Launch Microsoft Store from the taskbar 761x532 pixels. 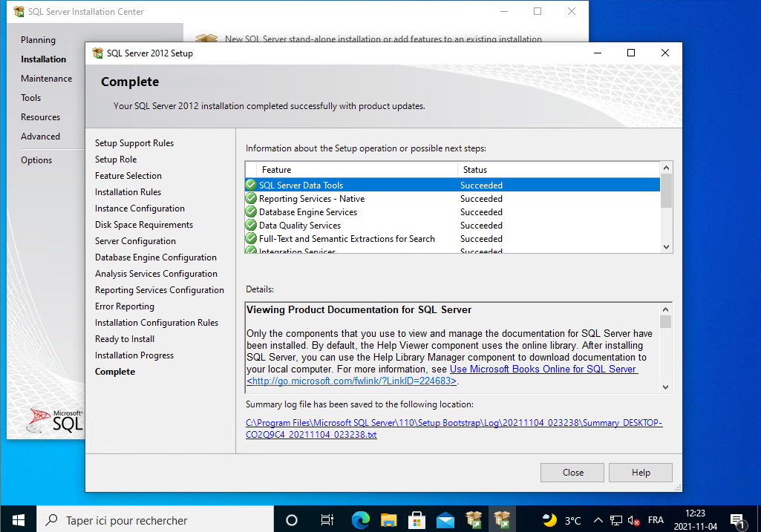click(417, 519)
